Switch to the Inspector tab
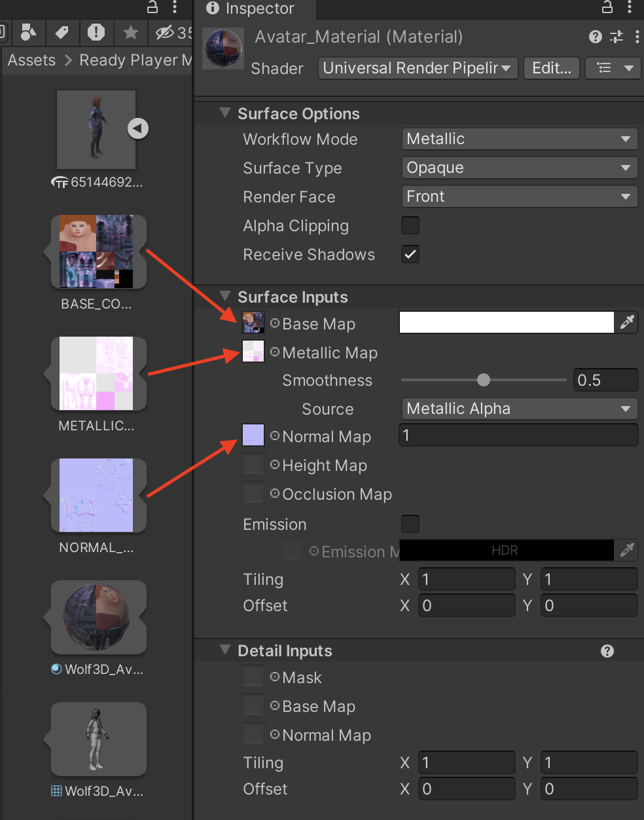Viewport: 644px width, 820px height. click(254, 10)
